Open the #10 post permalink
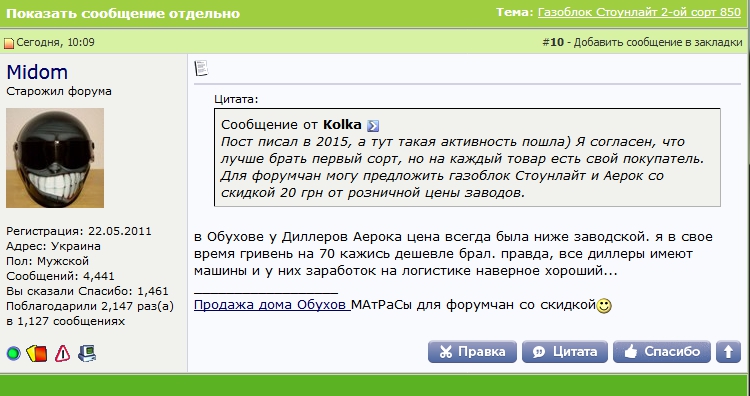The width and height of the screenshot is (750, 396). pyautogui.click(x=553, y=42)
